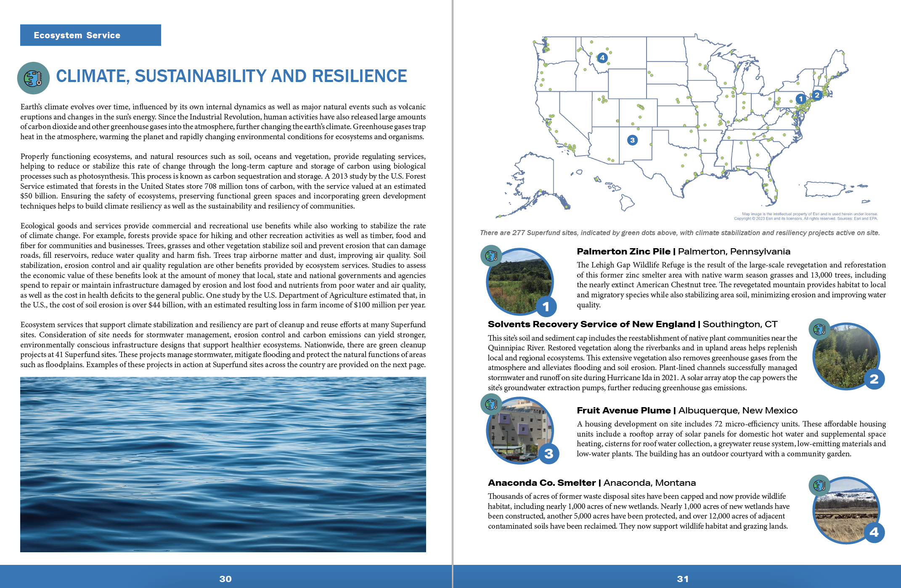901x588 pixels.
Task: Click the Anaconda Co. Smelter heading
Action: click(x=542, y=483)
